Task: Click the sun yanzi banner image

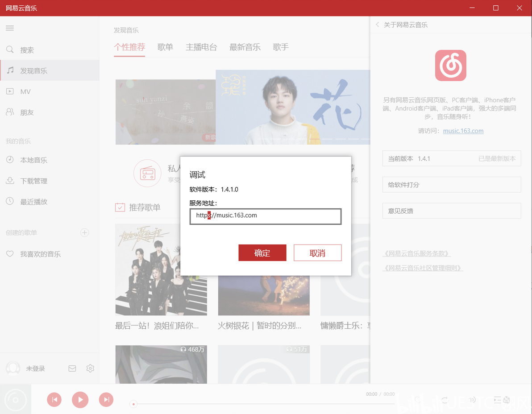Action: pos(166,112)
